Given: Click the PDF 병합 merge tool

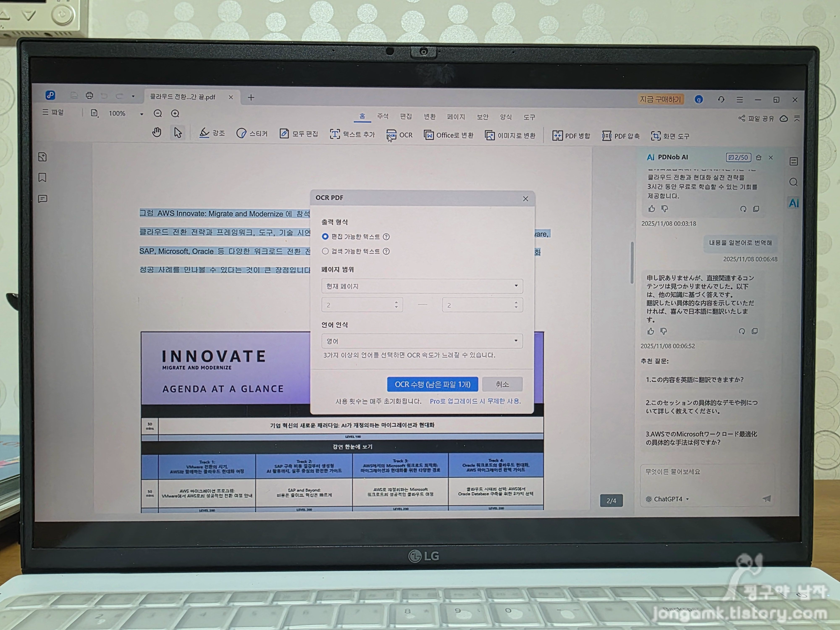Looking at the screenshot, I should point(571,136).
